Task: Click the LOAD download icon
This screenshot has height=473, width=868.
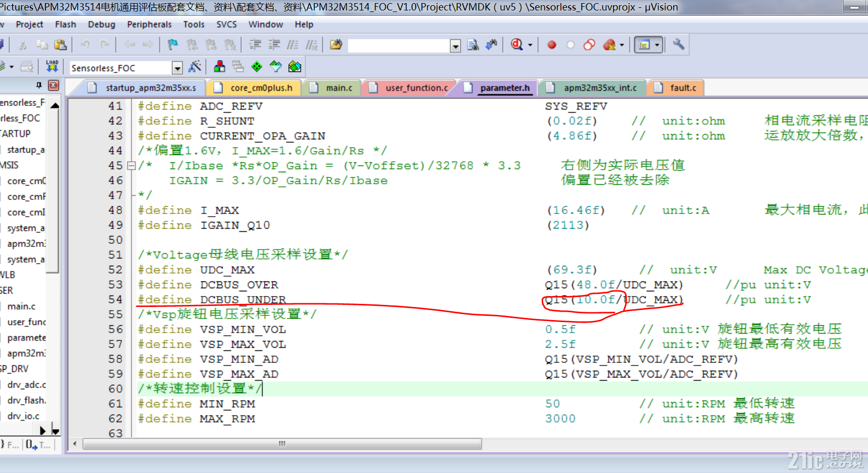Action: [52, 66]
